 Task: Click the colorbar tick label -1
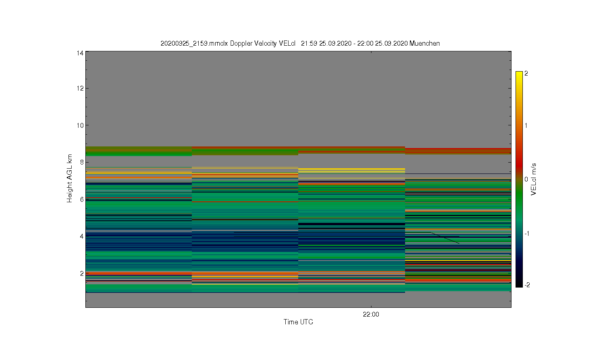[527, 234]
